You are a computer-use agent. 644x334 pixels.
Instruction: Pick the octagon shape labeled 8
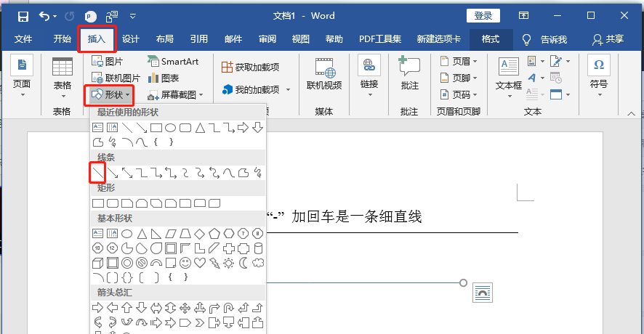pos(257,234)
